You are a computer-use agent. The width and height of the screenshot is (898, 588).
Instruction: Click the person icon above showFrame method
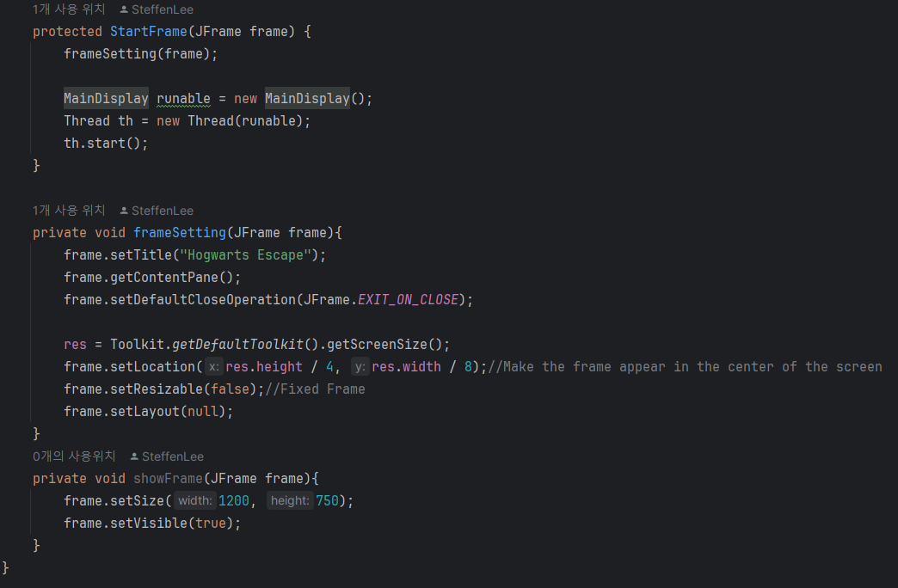pos(134,456)
